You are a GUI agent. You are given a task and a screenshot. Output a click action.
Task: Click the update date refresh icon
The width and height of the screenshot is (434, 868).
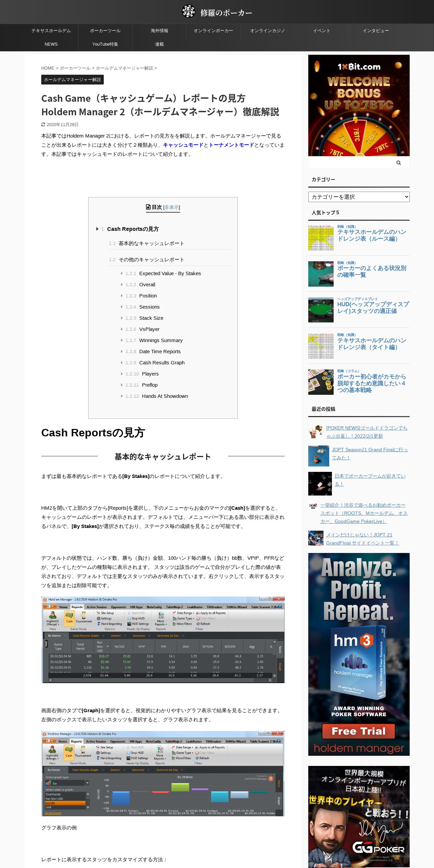pyautogui.click(x=43, y=124)
